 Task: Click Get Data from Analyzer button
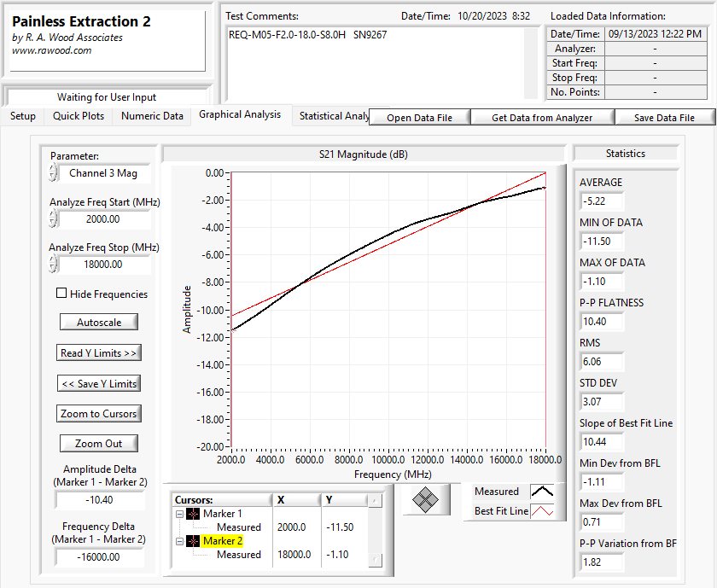coord(542,118)
